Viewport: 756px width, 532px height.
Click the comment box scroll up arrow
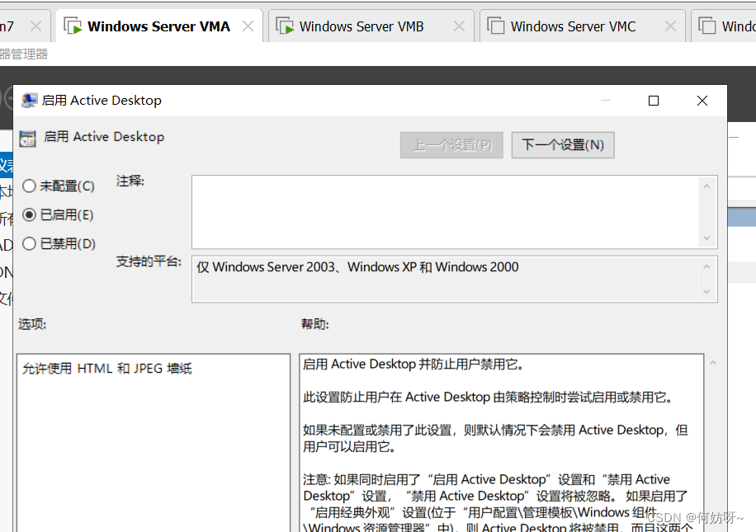point(706,186)
